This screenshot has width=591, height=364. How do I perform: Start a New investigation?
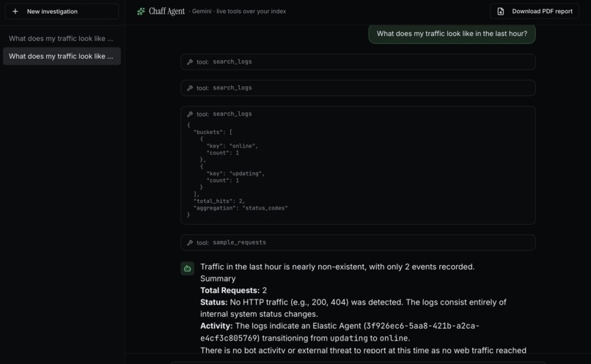pyautogui.click(x=62, y=12)
